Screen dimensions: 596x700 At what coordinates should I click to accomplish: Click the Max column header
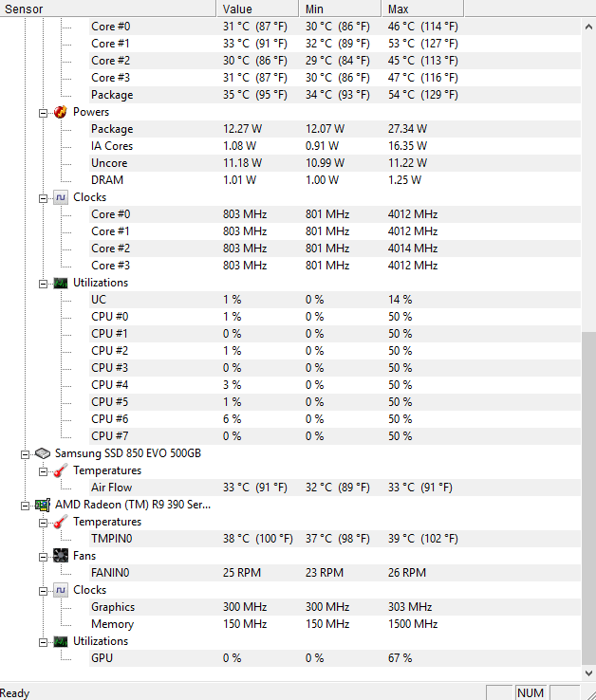coord(422,9)
